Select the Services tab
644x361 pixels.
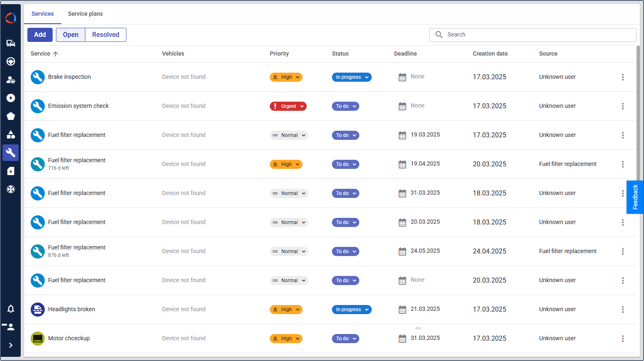click(43, 14)
